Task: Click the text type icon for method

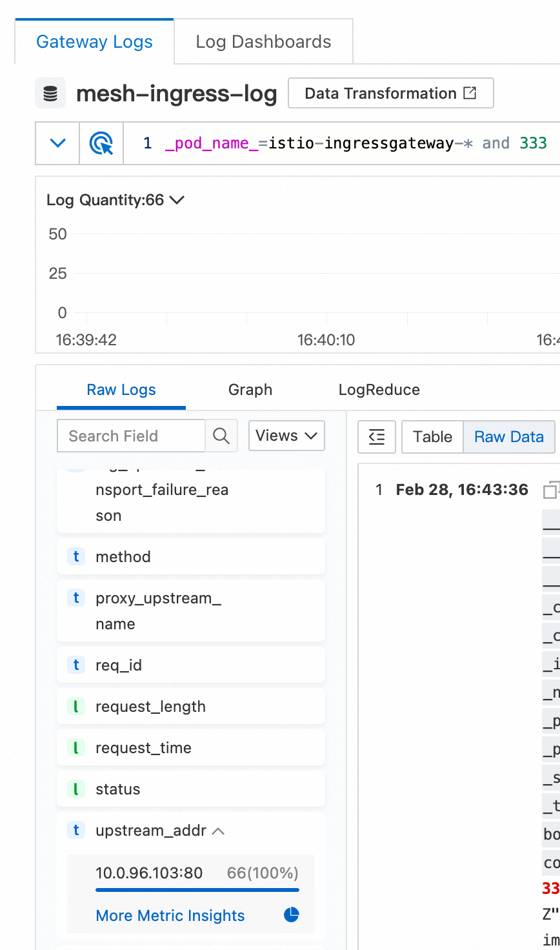Action: 76,556
